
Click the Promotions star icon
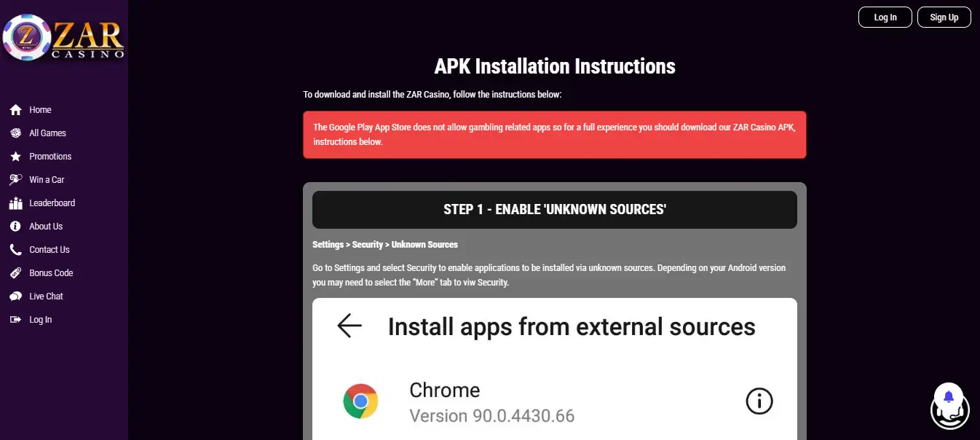click(15, 157)
